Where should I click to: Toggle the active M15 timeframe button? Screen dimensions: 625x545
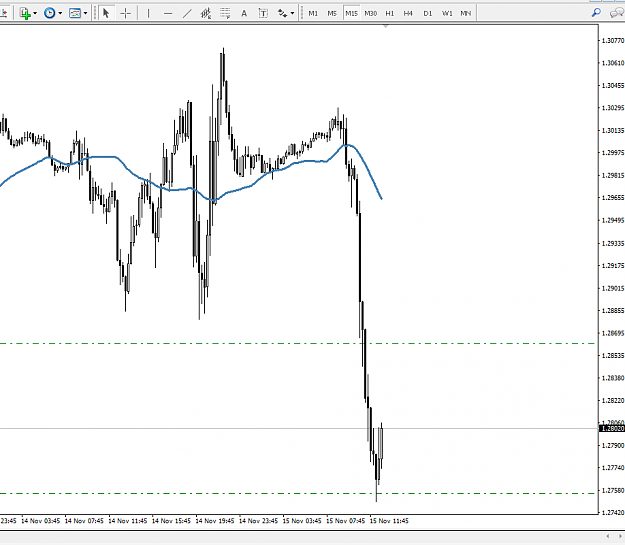(351, 13)
